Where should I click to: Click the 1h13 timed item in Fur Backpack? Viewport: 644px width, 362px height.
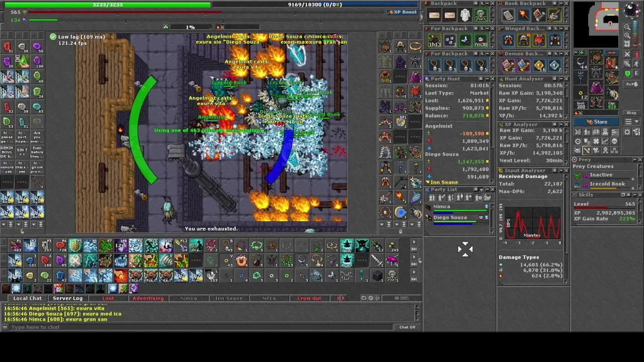point(435,40)
